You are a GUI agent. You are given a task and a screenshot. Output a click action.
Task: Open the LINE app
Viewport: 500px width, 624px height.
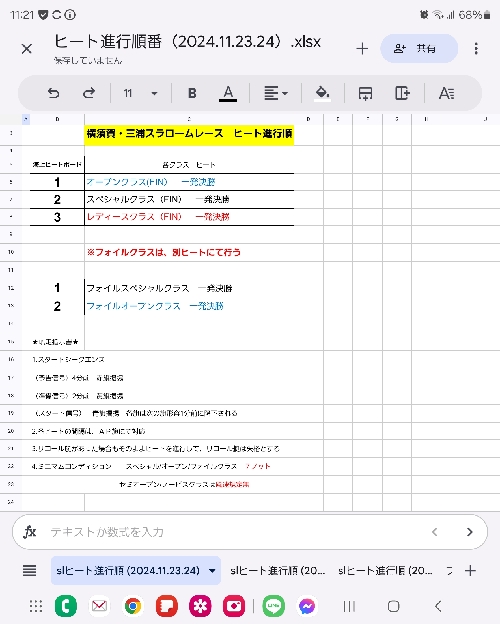click(x=273, y=606)
